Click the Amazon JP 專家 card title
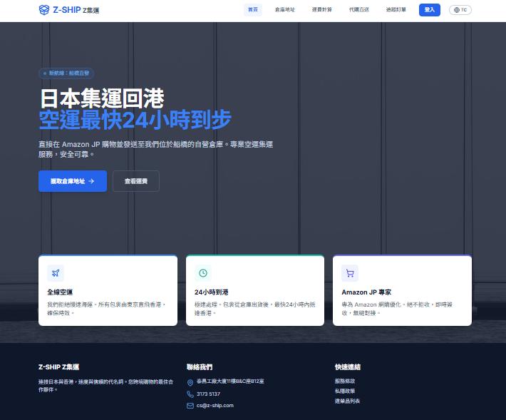This screenshot has width=506, height=420. [366, 292]
